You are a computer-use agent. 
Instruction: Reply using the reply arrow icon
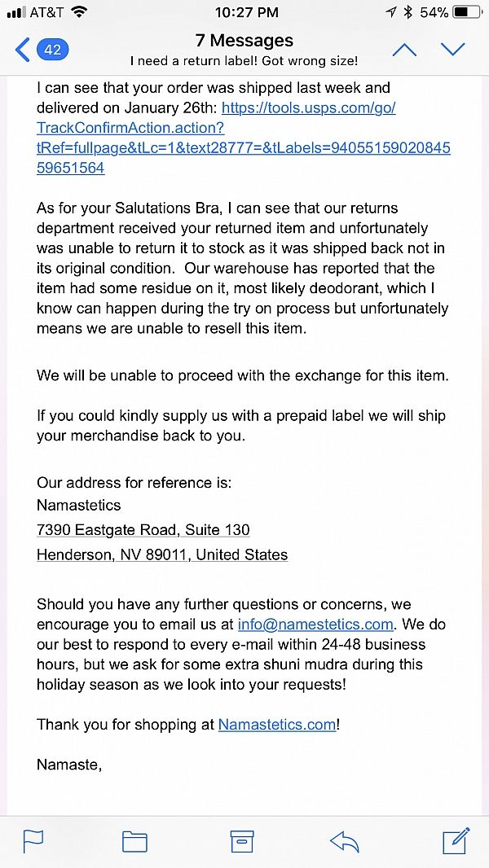(345, 840)
